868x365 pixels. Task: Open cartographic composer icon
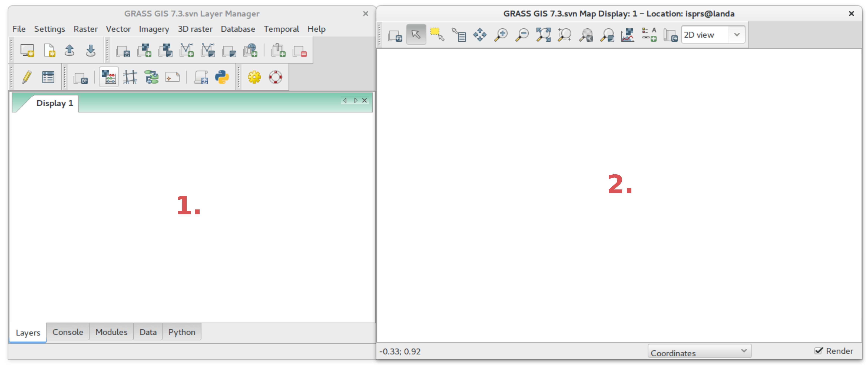coord(172,77)
